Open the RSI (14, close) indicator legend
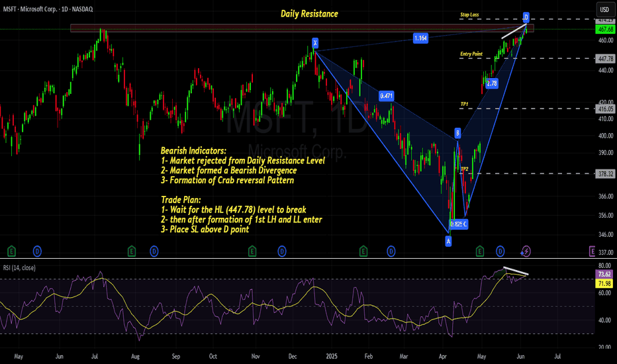The image size is (617, 364). tap(19, 268)
